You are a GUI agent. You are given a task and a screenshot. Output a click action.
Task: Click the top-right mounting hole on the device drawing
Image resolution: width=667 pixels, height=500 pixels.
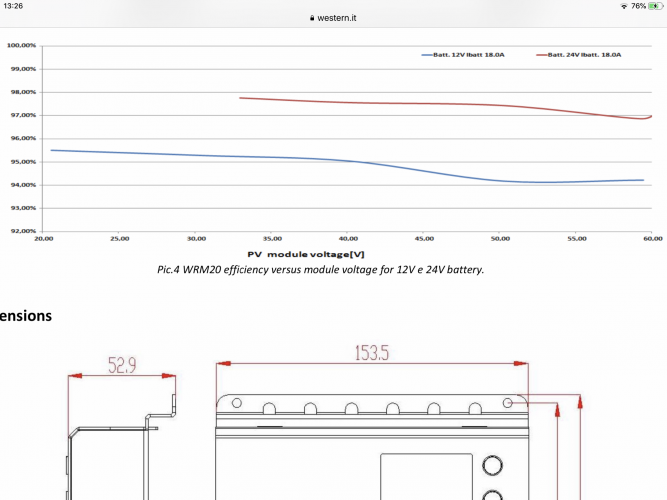[508, 402]
